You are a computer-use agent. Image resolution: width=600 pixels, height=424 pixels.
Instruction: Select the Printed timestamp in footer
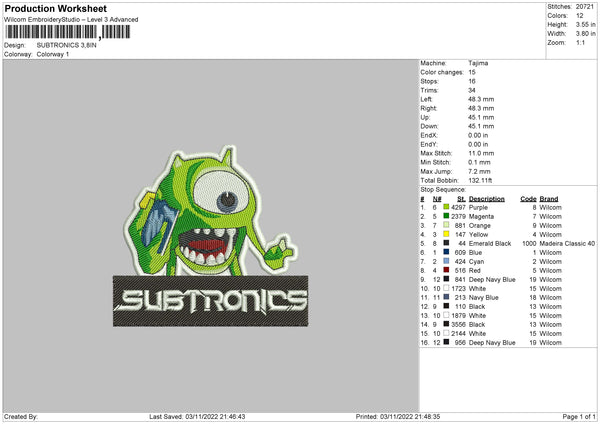(x=398, y=416)
